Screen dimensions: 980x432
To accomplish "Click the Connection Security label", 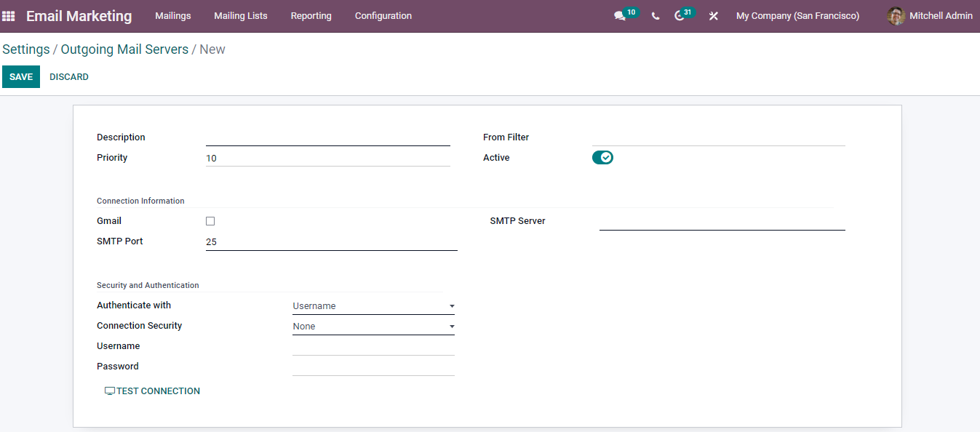I will (140, 326).
